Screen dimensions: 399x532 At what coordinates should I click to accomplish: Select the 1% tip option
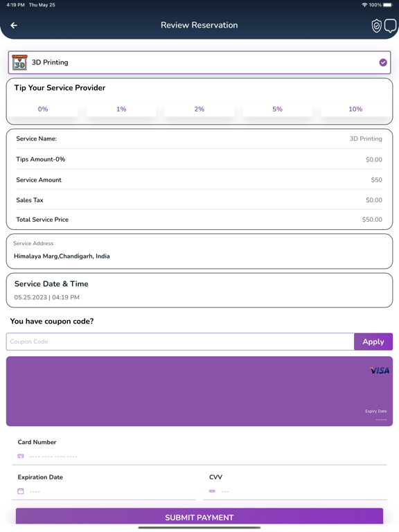point(121,109)
